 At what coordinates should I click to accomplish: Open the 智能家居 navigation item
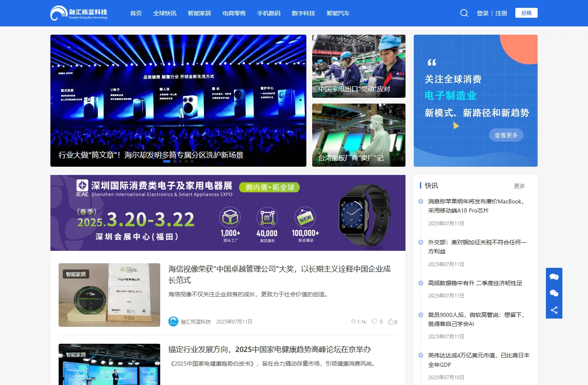pyautogui.click(x=199, y=13)
